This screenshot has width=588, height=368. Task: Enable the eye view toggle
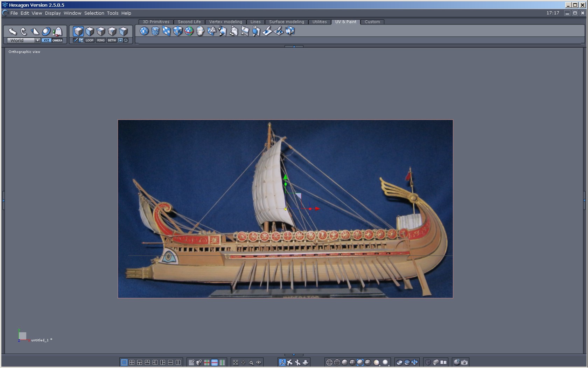[259, 362]
